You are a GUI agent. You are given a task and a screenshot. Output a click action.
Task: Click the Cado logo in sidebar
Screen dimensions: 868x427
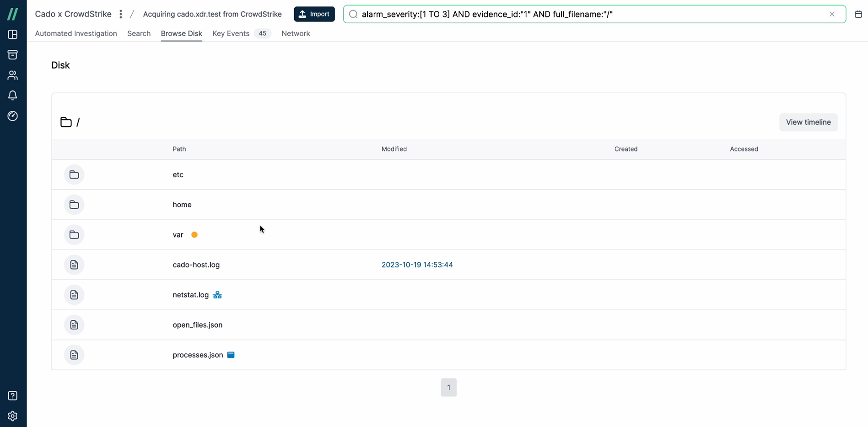[x=13, y=14]
